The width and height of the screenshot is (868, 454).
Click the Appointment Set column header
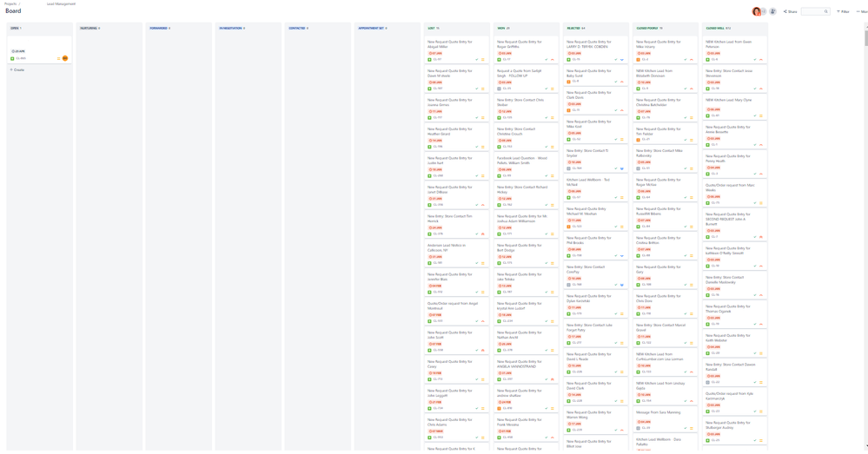pos(373,28)
